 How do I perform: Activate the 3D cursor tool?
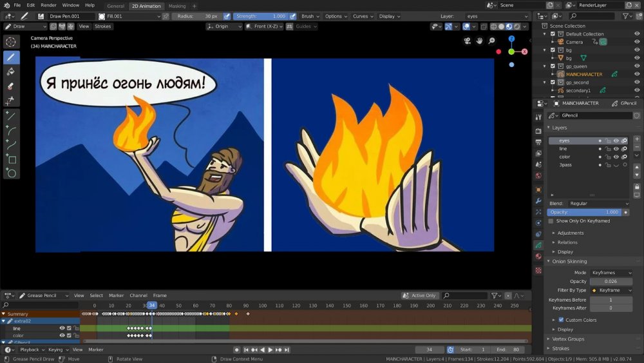click(x=11, y=42)
